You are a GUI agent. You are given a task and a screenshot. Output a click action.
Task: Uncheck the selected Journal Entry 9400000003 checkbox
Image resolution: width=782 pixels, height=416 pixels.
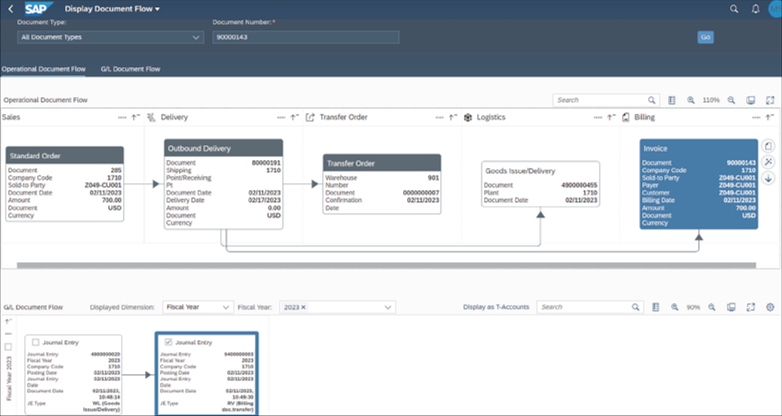click(167, 342)
